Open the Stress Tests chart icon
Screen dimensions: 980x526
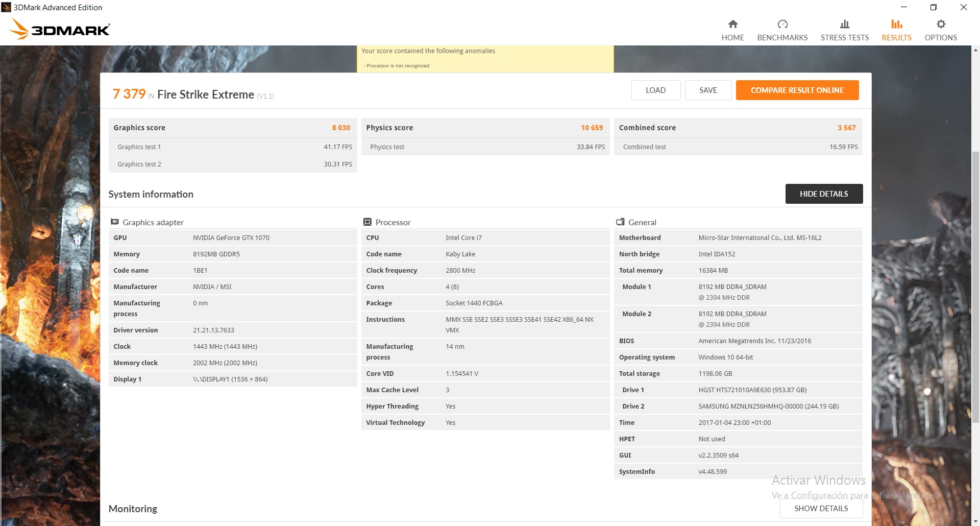844,24
